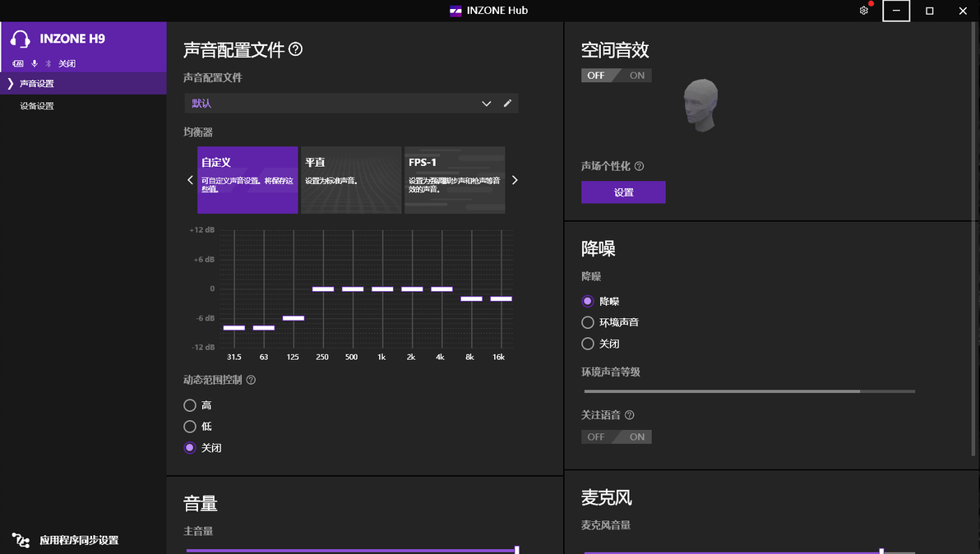
Task: Click the 麦克风 section heading
Action: pos(606,498)
